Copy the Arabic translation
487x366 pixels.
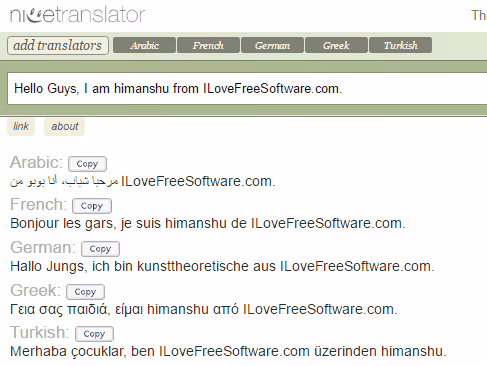[x=87, y=164]
